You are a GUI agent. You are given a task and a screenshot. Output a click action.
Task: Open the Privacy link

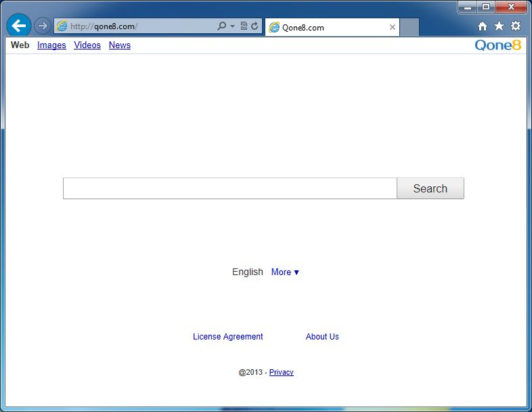(282, 372)
